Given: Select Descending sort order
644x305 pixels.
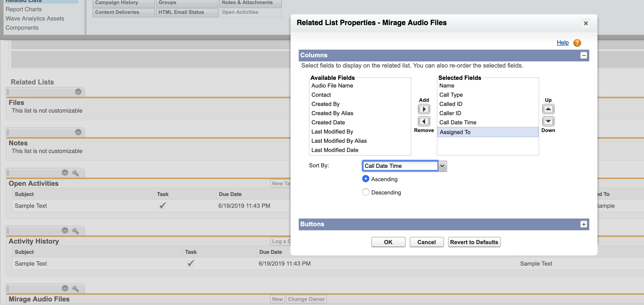Looking at the screenshot, I should (366, 192).
